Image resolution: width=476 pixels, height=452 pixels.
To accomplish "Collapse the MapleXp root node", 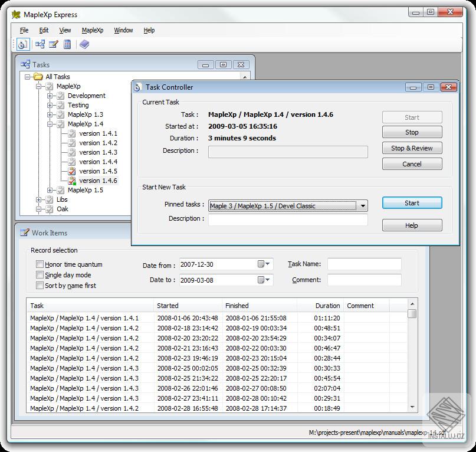I will point(38,87).
